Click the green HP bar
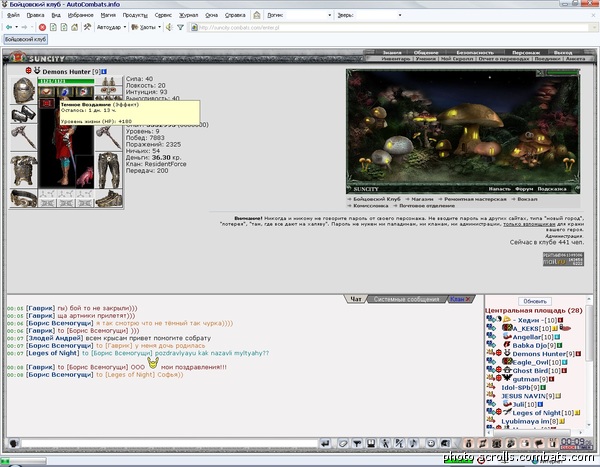This screenshot has width=600, height=467. [x=66, y=81]
